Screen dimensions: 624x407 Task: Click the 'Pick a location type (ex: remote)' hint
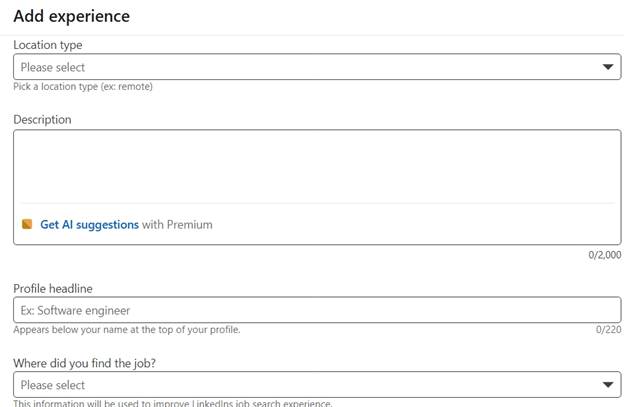(x=83, y=86)
